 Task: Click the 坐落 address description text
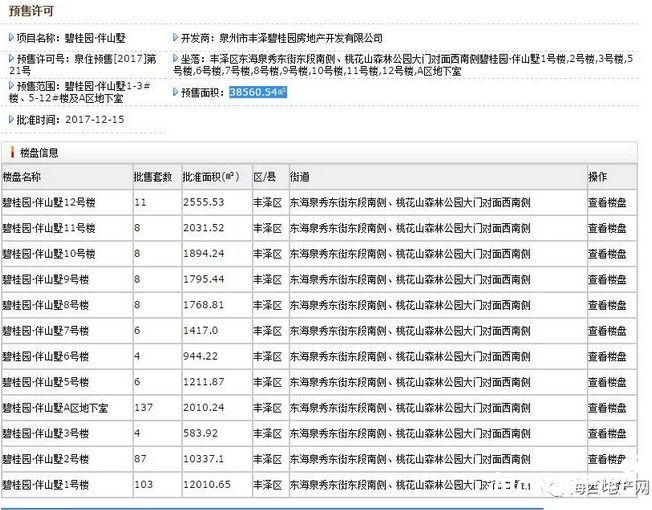click(403, 65)
